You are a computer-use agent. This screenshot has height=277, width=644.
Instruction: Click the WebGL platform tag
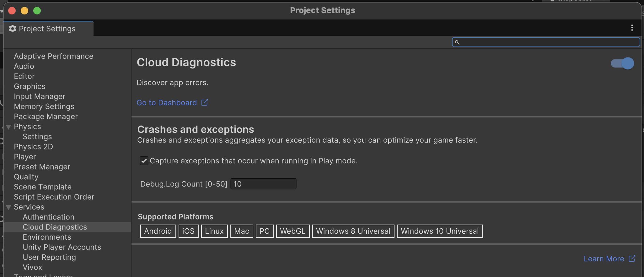tap(293, 231)
